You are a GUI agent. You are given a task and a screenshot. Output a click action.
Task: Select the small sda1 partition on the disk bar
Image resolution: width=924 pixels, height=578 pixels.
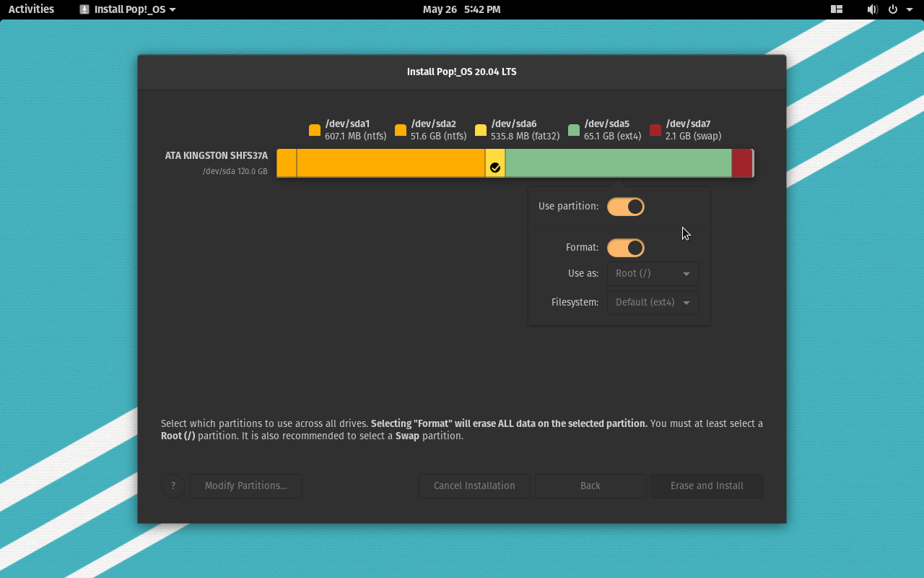[287, 163]
